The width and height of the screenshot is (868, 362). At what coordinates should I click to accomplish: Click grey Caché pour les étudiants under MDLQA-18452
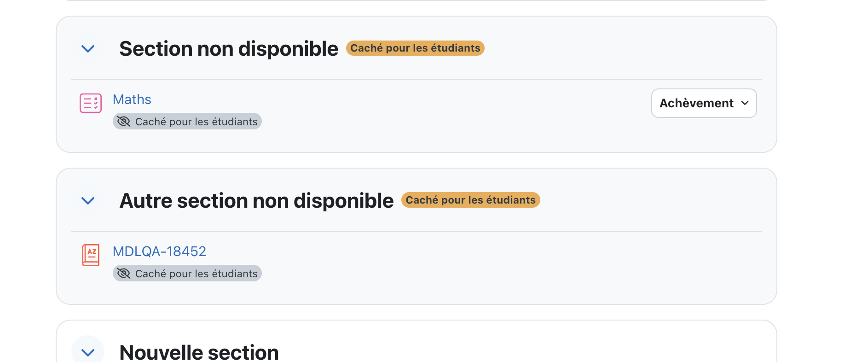point(187,274)
